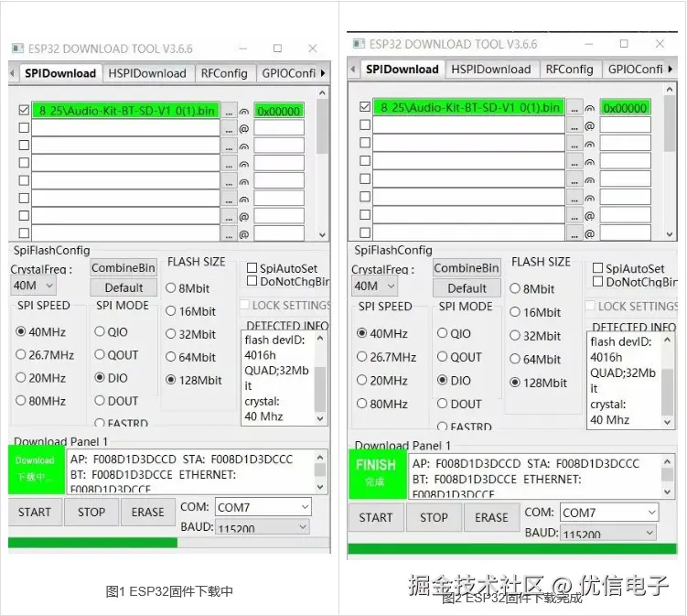Uncheck the Audio-Kit bin file row, right window
The height and width of the screenshot is (616, 687).
coord(364,107)
